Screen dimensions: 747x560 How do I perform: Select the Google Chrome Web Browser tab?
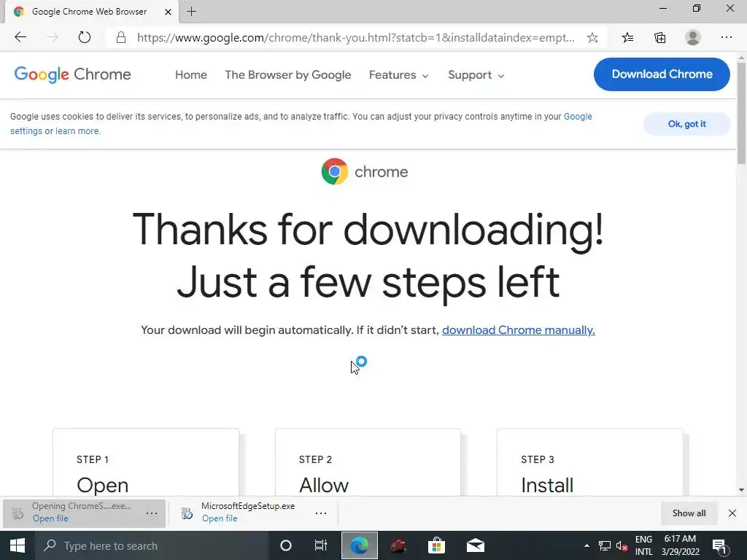pyautogui.click(x=92, y=12)
